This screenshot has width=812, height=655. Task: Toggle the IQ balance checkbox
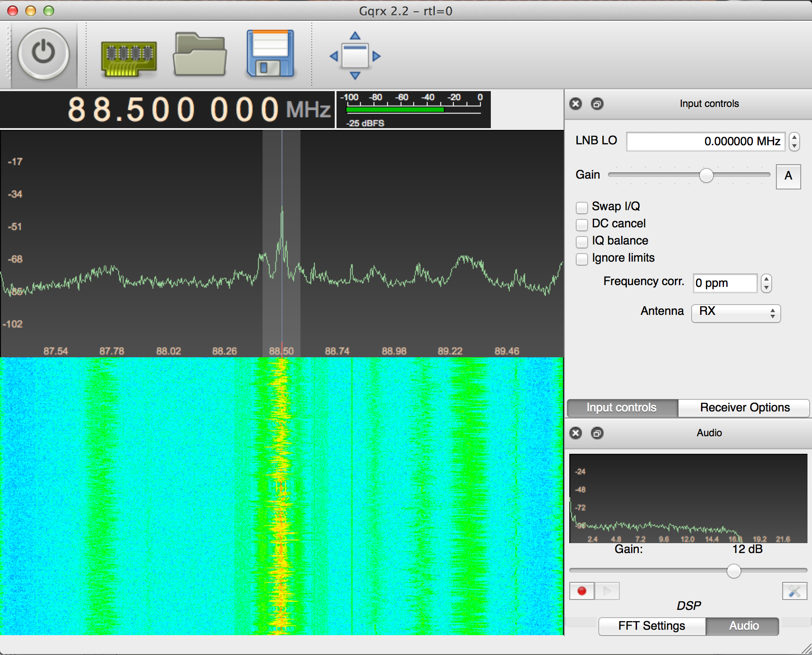click(582, 241)
